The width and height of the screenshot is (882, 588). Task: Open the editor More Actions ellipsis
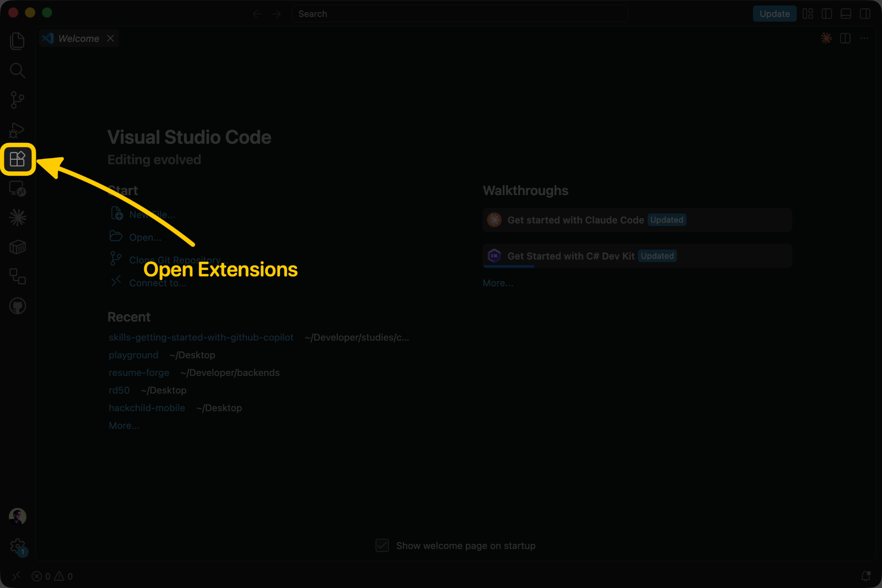coord(864,38)
